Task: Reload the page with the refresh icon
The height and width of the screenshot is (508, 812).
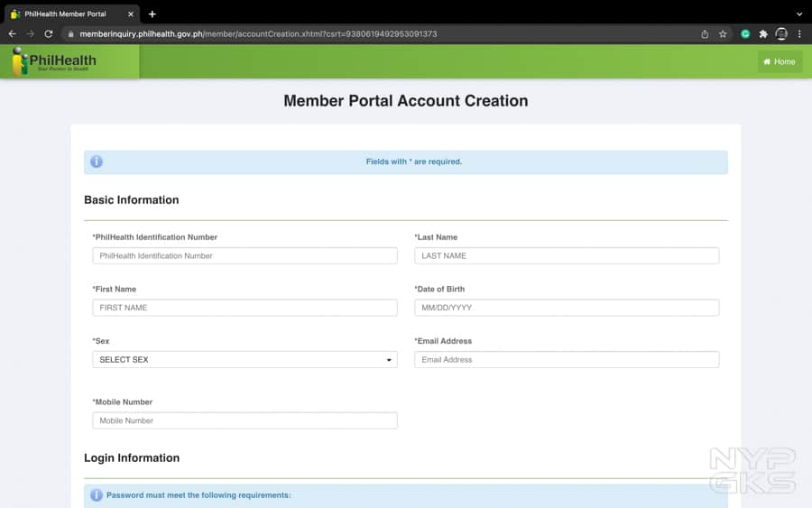Action: tap(49, 34)
